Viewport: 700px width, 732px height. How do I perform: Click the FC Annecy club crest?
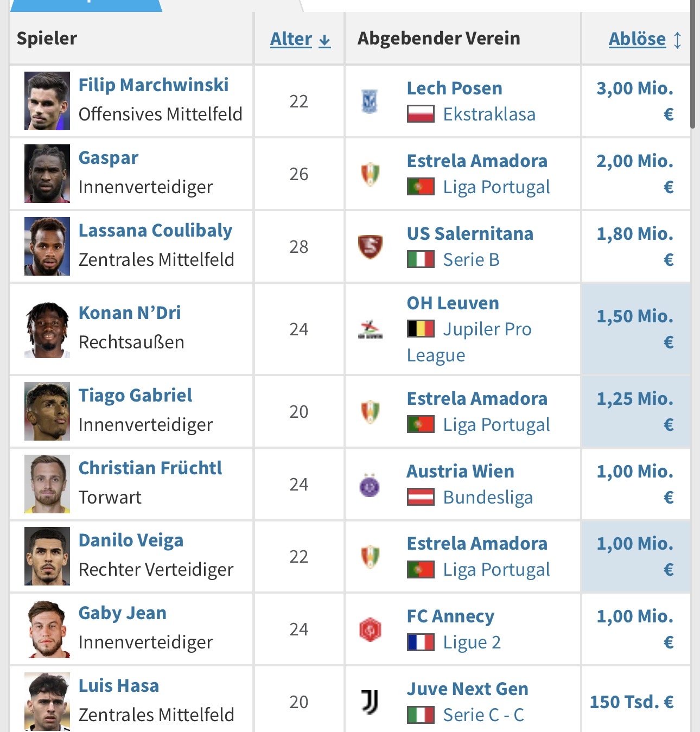(370, 629)
